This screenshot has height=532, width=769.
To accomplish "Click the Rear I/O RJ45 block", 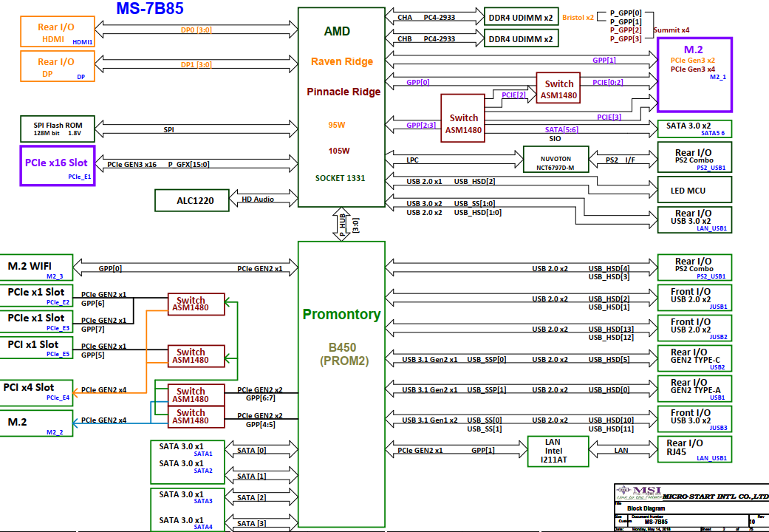I will pyautogui.click(x=694, y=449).
